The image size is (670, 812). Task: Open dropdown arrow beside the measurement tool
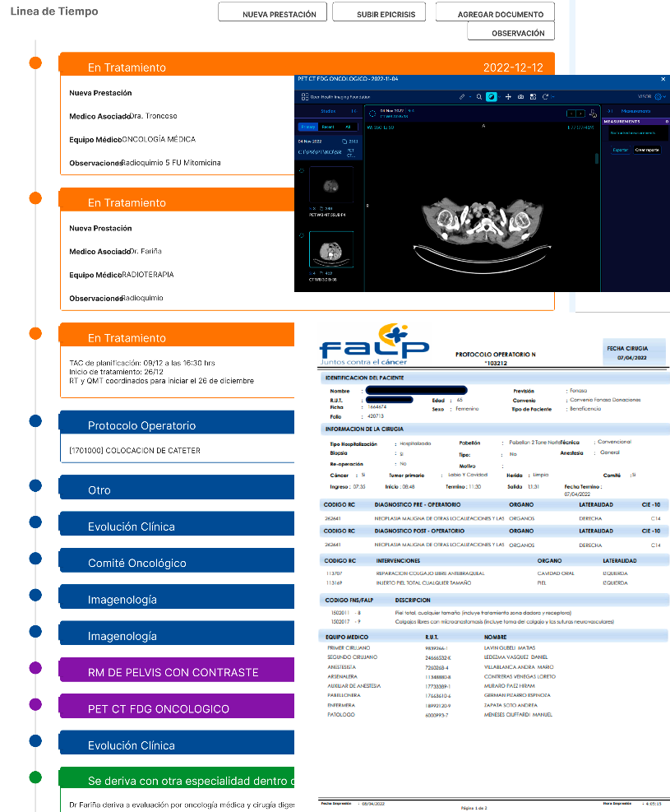click(470, 97)
